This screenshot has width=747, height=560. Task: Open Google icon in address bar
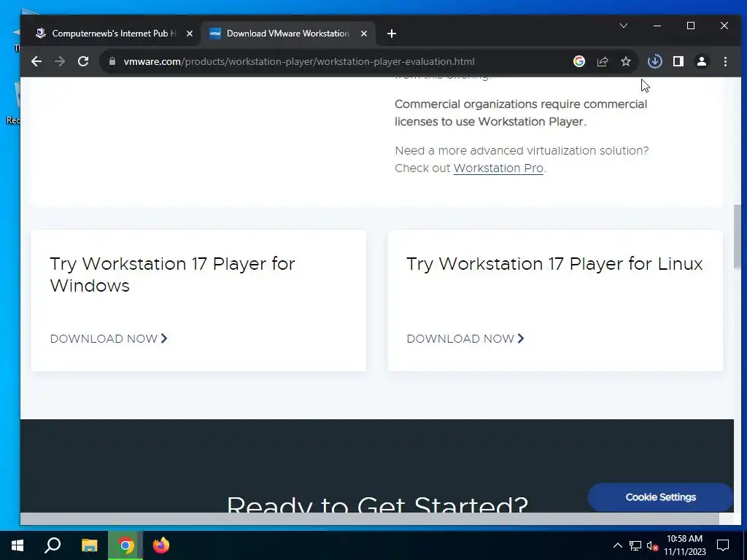[x=578, y=61]
